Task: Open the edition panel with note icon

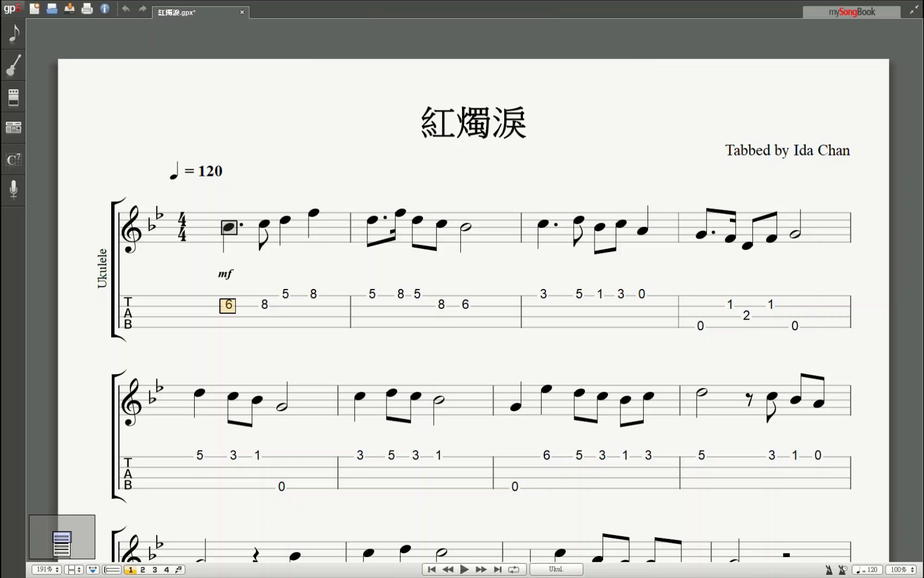Action: click(13, 34)
